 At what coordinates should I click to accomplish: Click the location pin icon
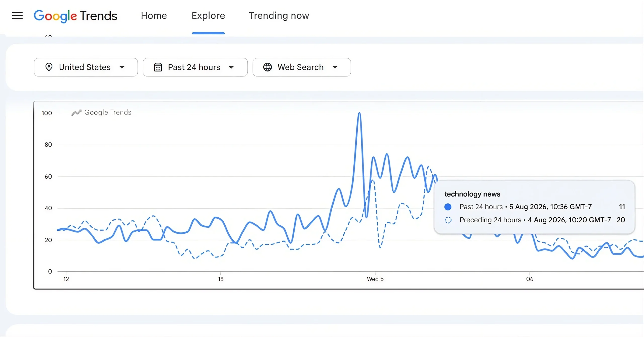coord(49,67)
